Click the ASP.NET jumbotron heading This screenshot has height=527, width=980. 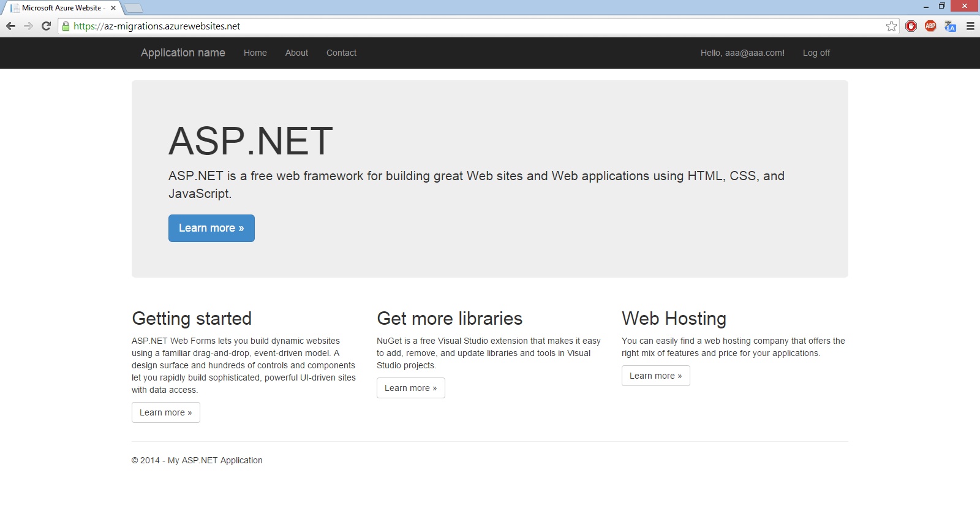251,141
